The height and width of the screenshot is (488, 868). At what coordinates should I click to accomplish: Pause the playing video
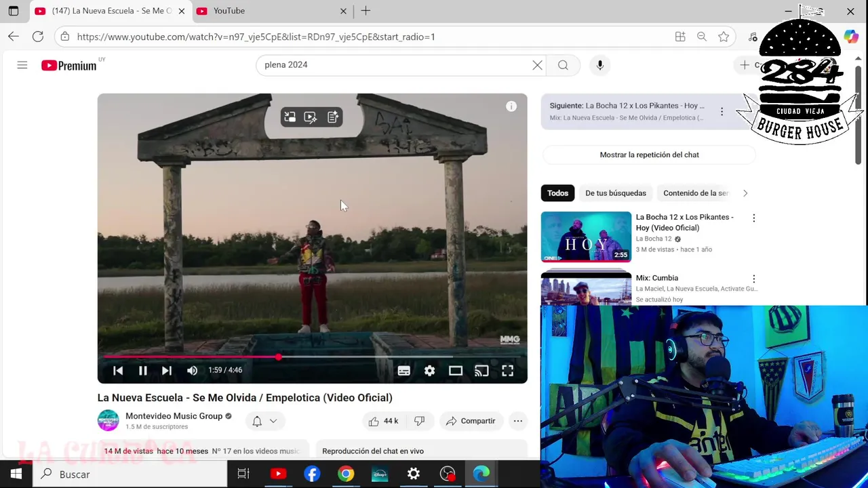click(143, 370)
